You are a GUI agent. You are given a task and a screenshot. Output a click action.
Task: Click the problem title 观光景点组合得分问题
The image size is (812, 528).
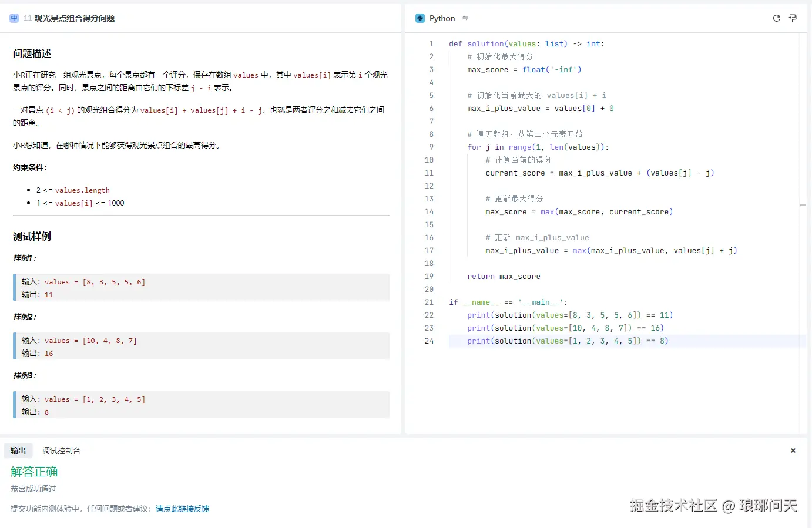tap(74, 18)
